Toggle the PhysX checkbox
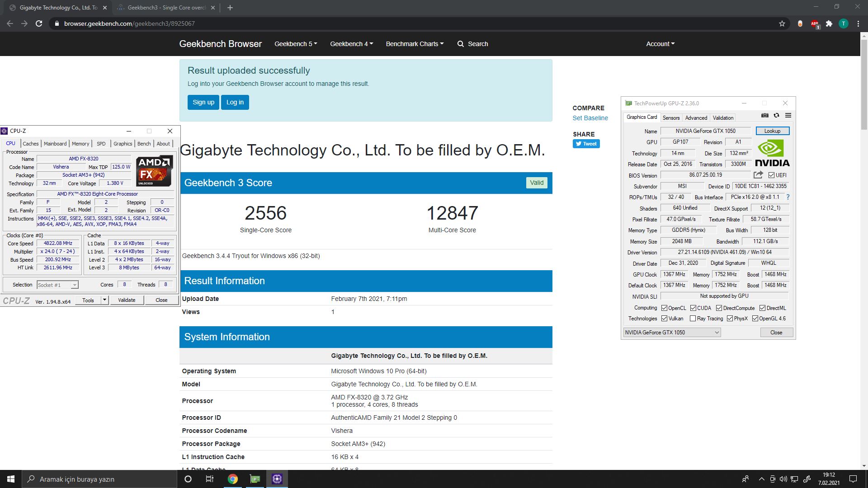The width and height of the screenshot is (868, 488). coord(730,319)
